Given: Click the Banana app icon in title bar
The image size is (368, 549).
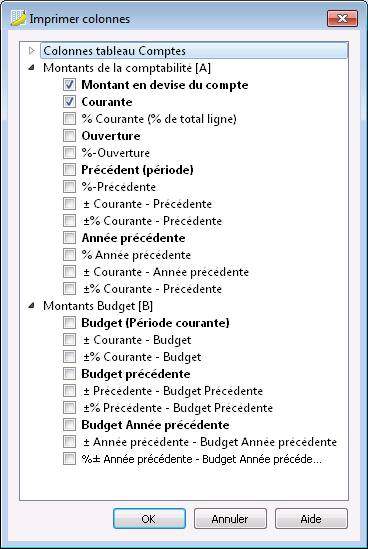Looking at the screenshot, I should point(18,18).
